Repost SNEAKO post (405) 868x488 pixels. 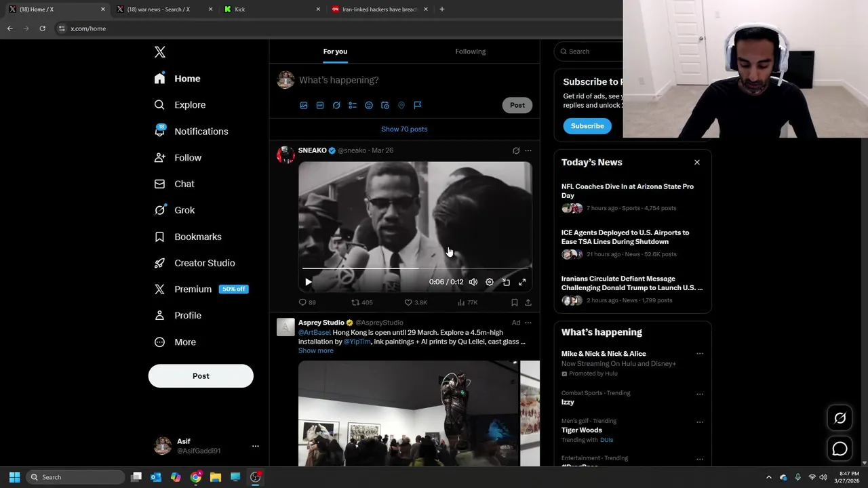[x=362, y=302]
